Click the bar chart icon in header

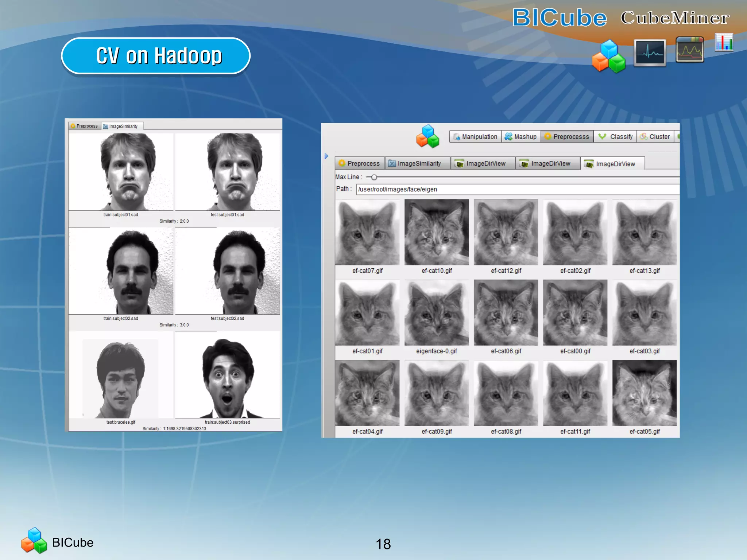click(724, 42)
